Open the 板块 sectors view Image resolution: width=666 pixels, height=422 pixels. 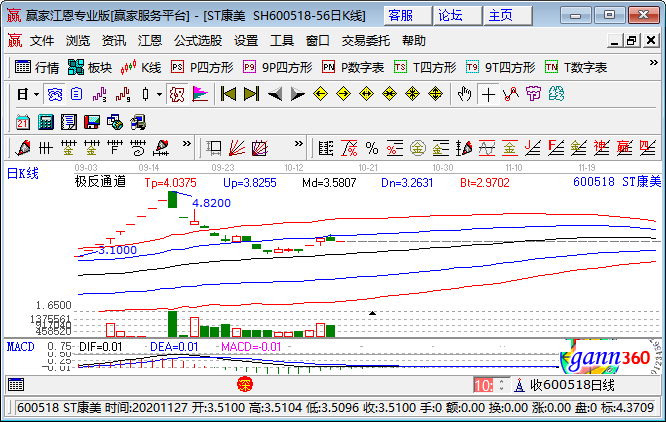tap(90, 68)
